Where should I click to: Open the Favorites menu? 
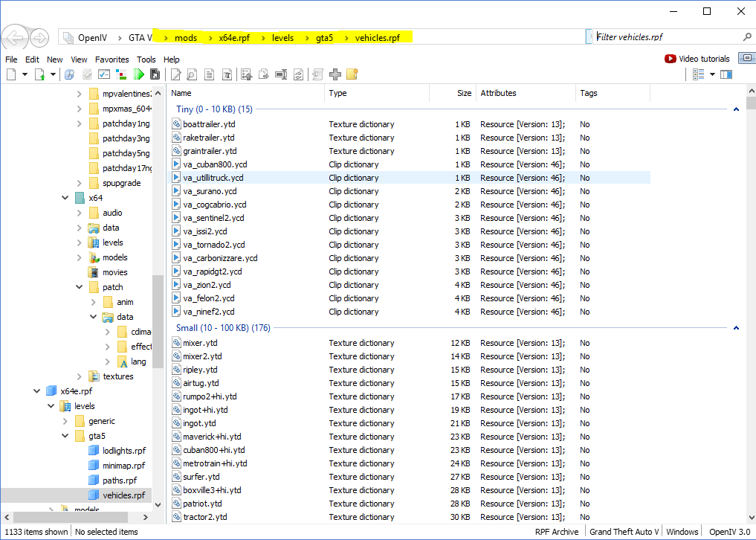(x=112, y=60)
